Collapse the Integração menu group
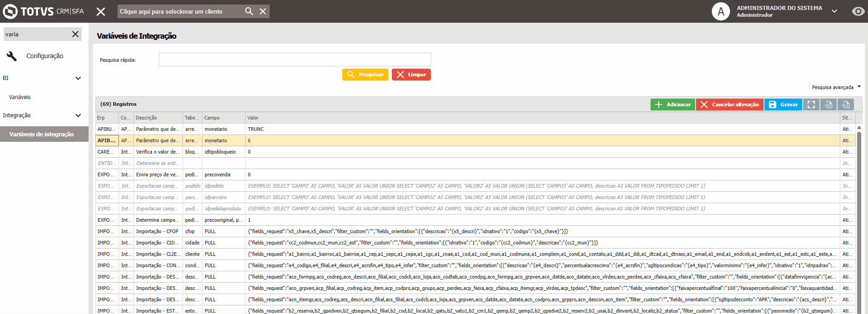 coord(78,115)
